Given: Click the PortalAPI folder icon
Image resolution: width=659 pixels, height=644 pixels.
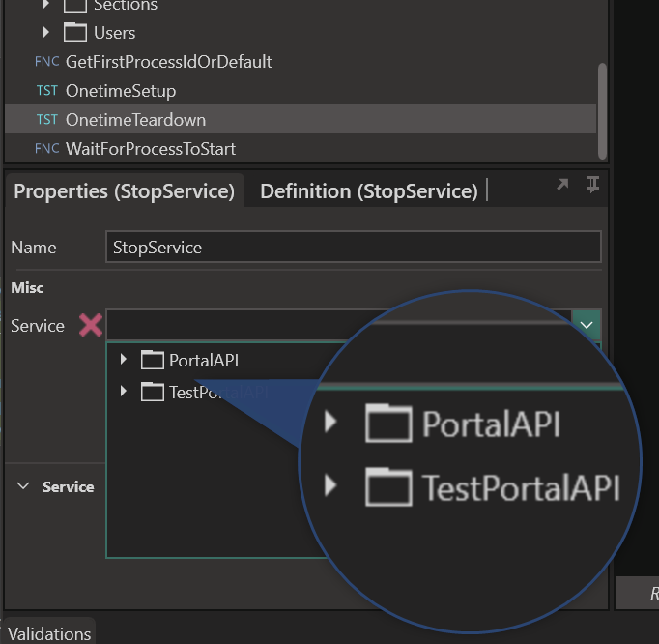Looking at the screenshot, I should click(x=153, y=361).
